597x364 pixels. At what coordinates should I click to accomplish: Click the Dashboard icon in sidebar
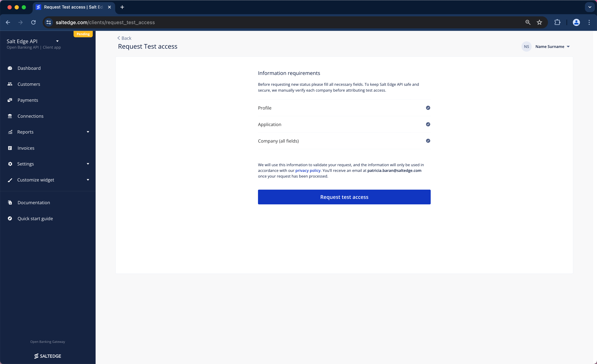[10, 68]
